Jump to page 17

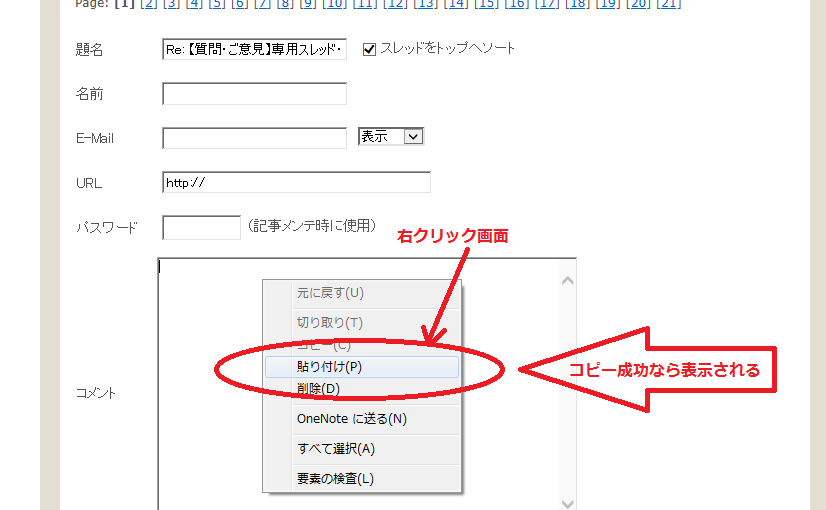point(547,4)
